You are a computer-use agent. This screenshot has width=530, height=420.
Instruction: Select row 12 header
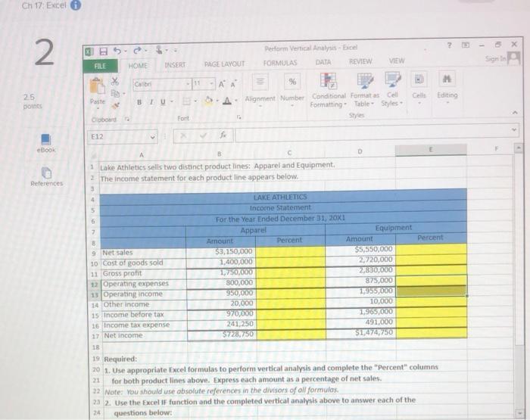coord(94,285)
